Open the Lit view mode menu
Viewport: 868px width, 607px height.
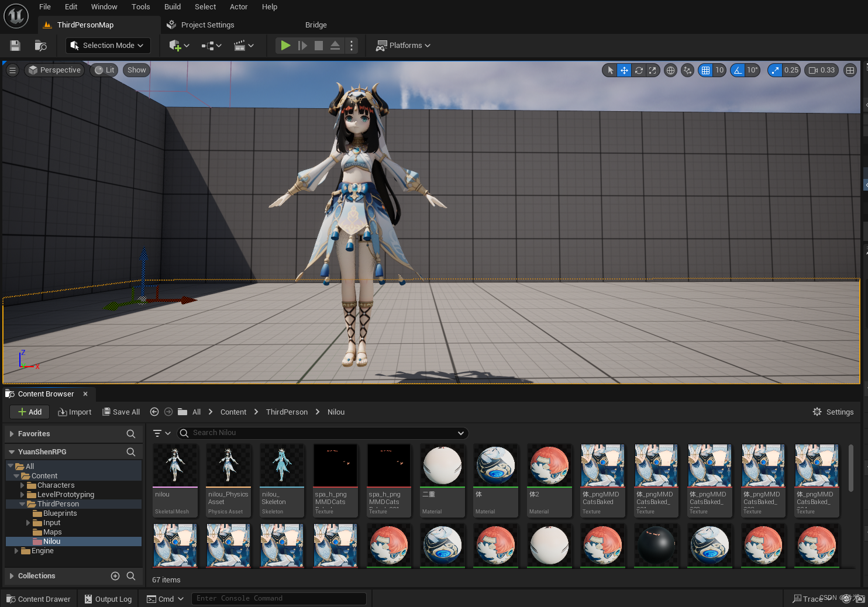coord(104,70)
